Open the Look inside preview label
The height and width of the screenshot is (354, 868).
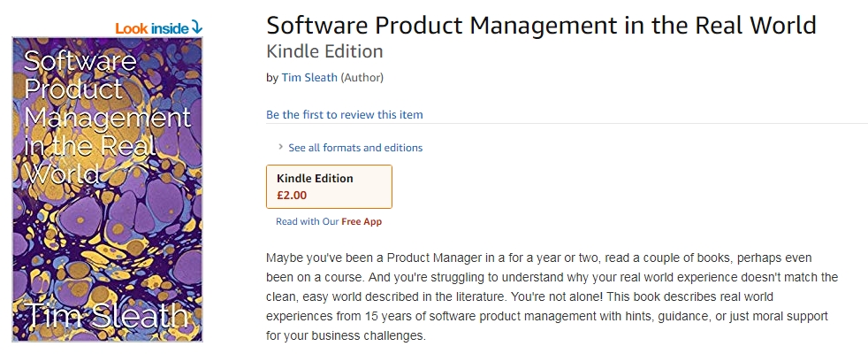click(x=151, y=28)
